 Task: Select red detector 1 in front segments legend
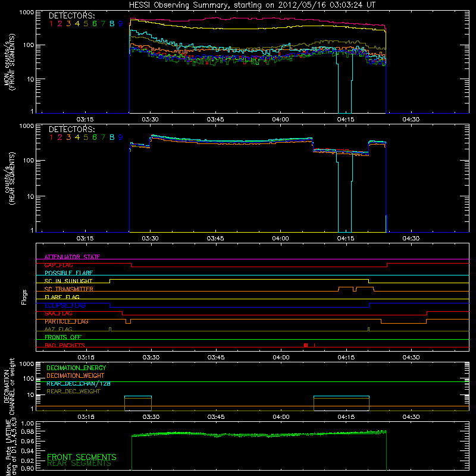51,24
